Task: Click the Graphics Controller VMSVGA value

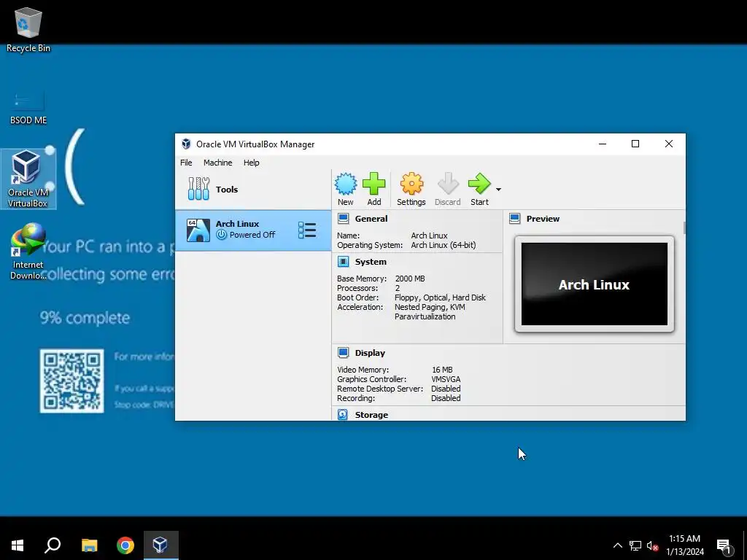Action: (x=446, y=379)
